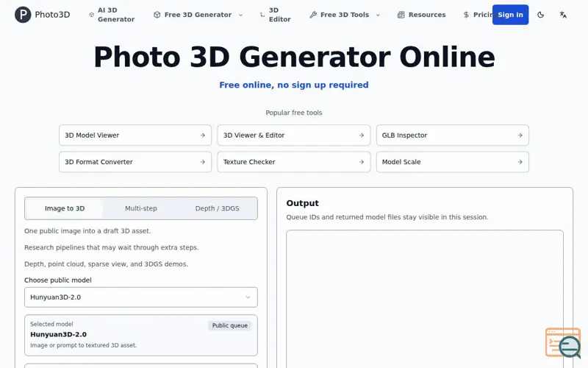Click the Photo3D brand name text
This screenshot has height=368, width=588.
[52, 15]
